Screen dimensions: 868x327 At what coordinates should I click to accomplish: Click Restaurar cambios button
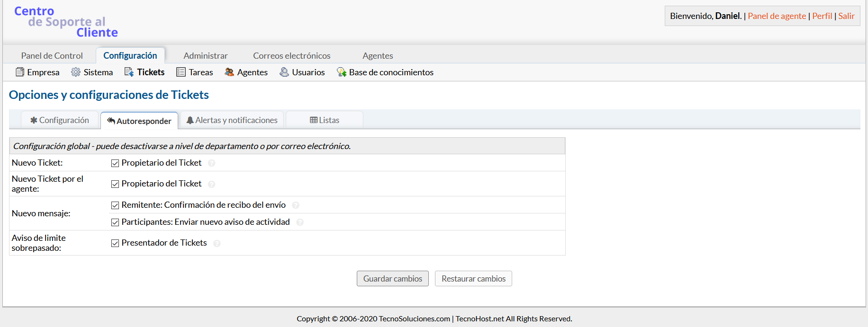click(473, 279)
